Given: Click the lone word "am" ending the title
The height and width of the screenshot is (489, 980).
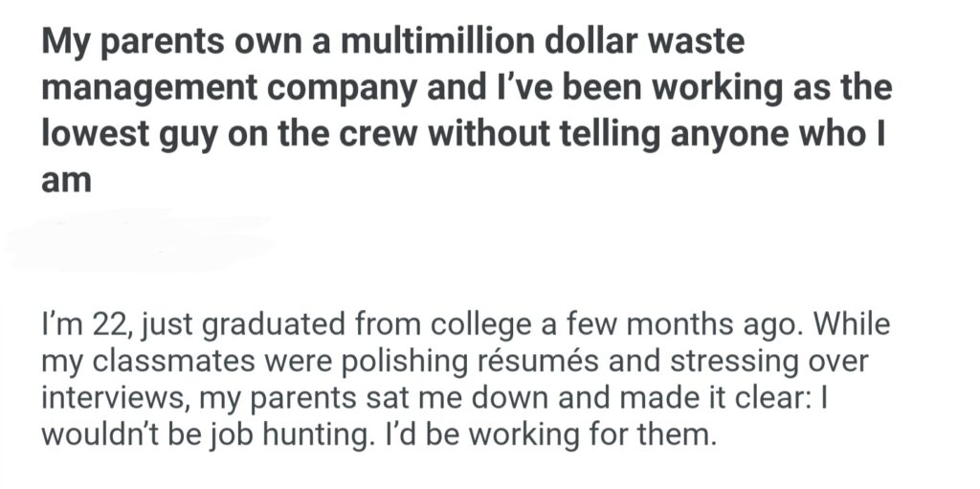Looking at the screenshot, I should (66, 179).
